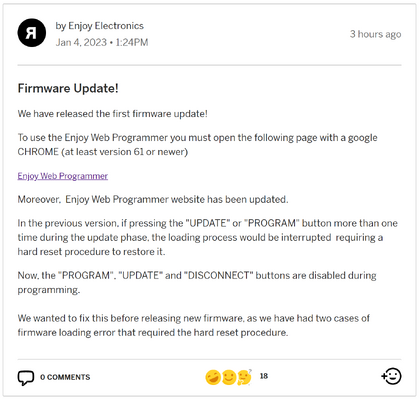Select the thinking face reaction emoji
Screen dimensions: 419x400
[x=244, y=377]
